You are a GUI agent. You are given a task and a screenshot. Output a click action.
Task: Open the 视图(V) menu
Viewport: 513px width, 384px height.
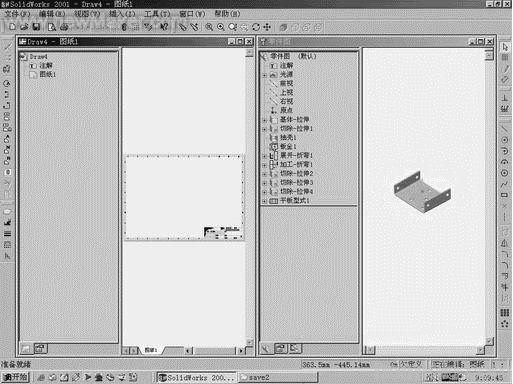(x=87, y=14)
